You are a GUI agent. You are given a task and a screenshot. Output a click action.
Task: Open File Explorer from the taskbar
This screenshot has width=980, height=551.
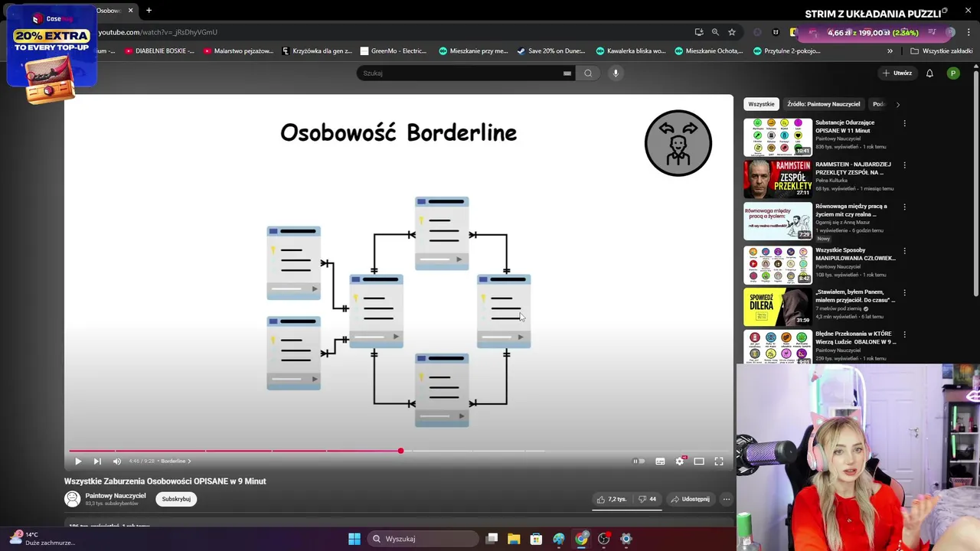[514, 539]
